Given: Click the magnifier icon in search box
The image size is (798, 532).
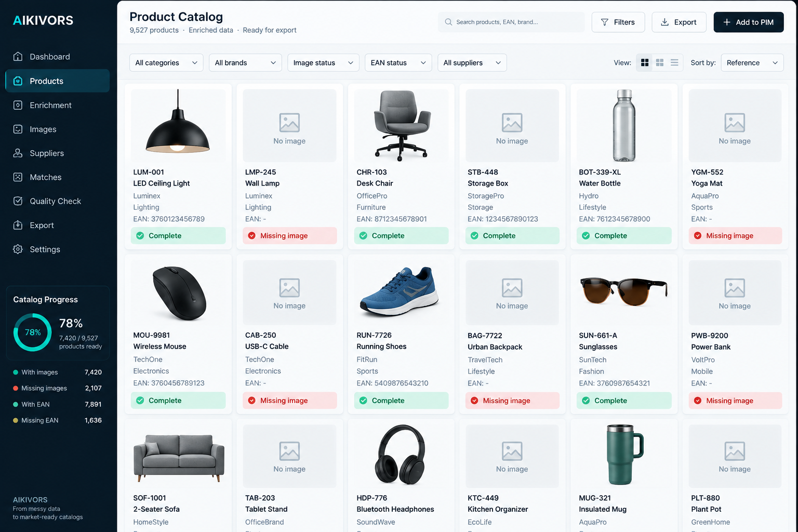Looking at the screenshot, I should click(448, 22).
